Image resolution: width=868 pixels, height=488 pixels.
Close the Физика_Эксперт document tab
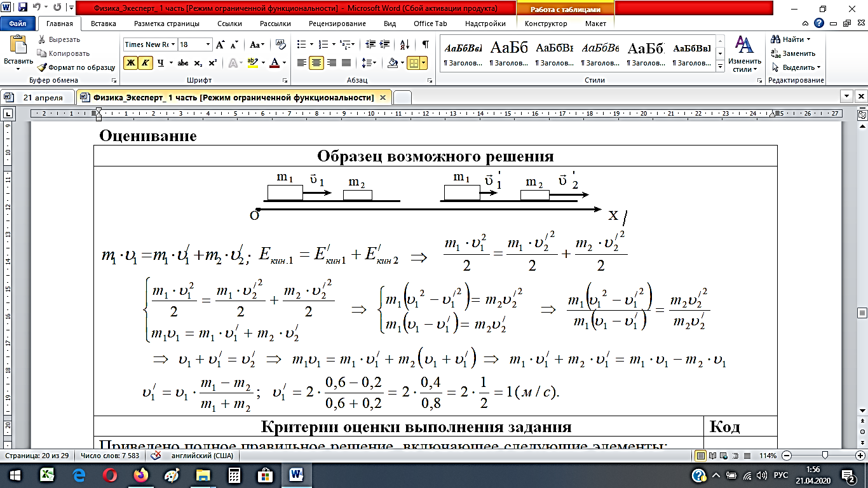383,98
